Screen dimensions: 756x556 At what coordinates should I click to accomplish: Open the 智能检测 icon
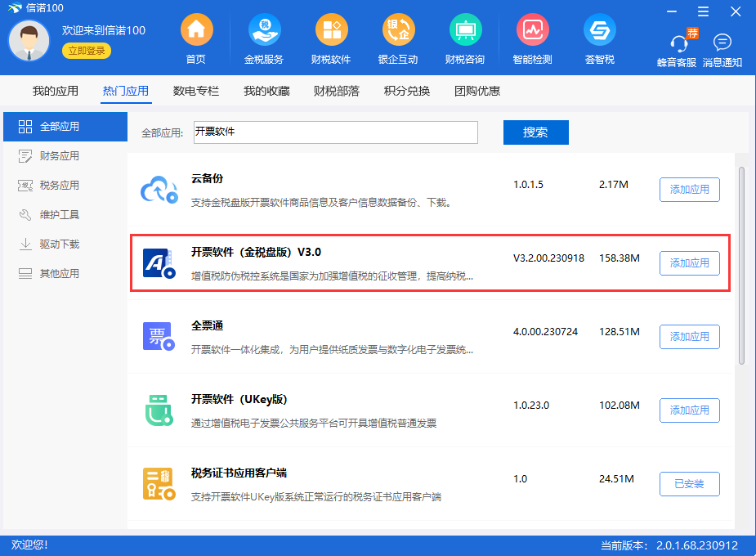(532, 30)
